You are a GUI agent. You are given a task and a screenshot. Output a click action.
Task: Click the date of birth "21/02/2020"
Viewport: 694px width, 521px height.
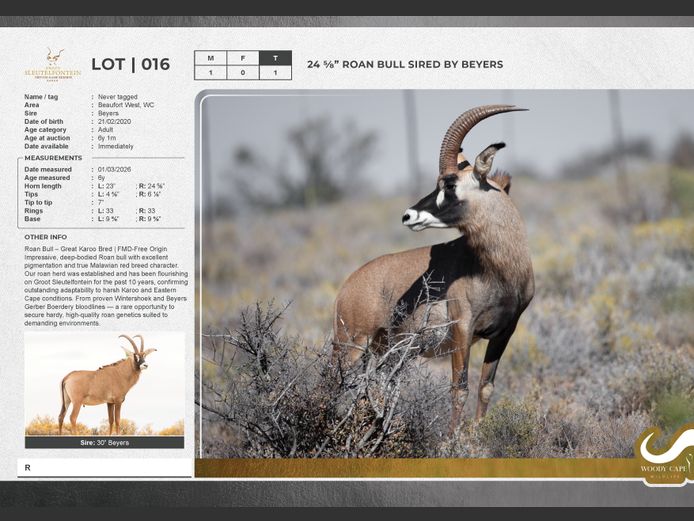114,121
